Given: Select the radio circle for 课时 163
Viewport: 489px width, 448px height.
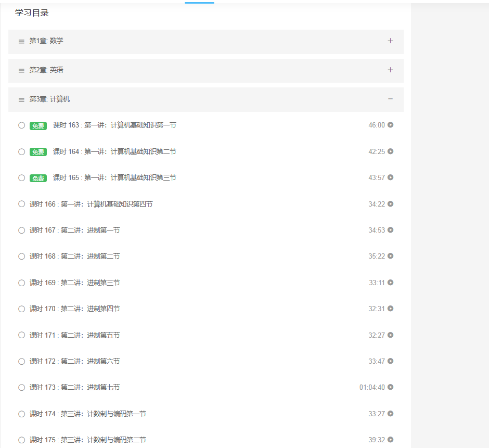Looking at the screenshot, I should (21, 125).
